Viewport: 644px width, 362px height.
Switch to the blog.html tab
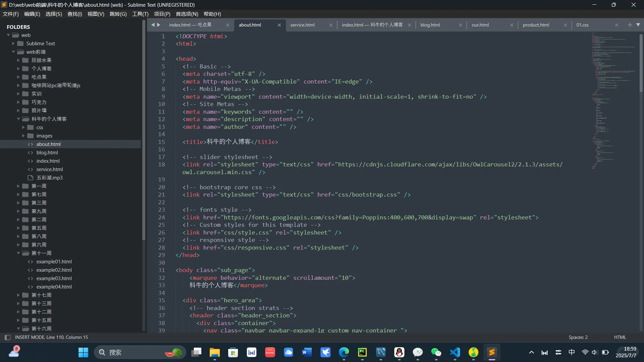click(430, 25)
